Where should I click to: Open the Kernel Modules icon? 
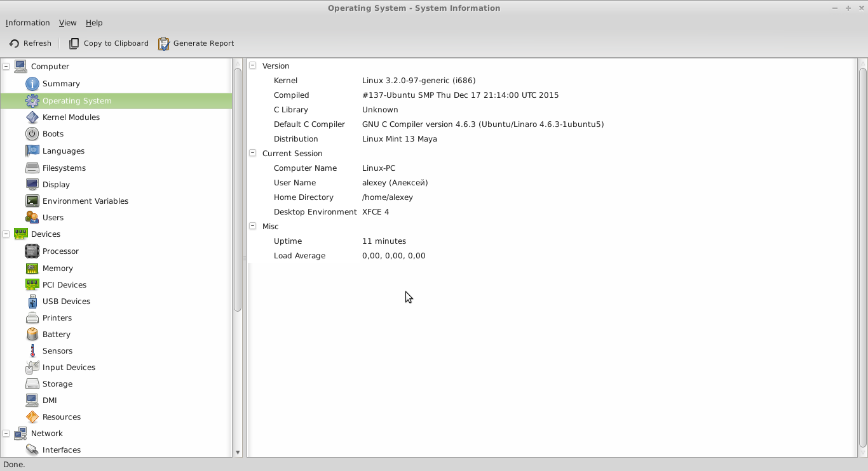(x=32, y=117)
